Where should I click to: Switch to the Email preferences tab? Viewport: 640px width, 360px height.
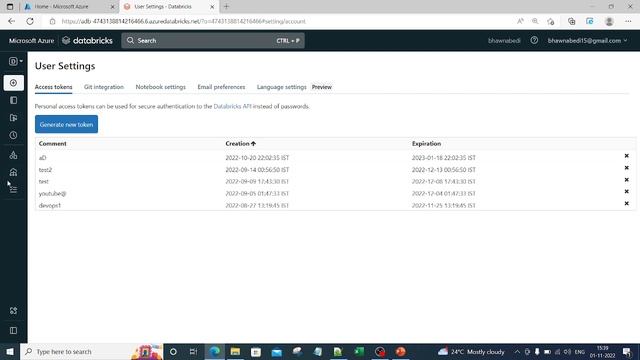coord(221,87)
